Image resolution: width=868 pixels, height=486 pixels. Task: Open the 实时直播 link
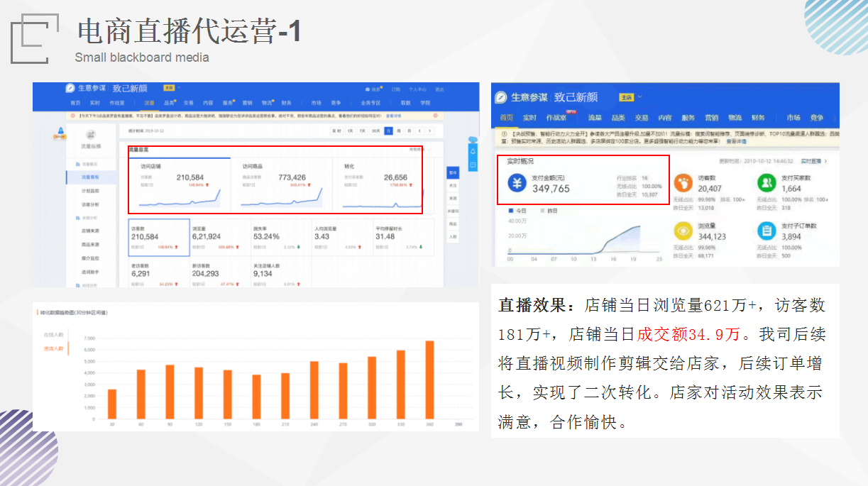[811, 161]
